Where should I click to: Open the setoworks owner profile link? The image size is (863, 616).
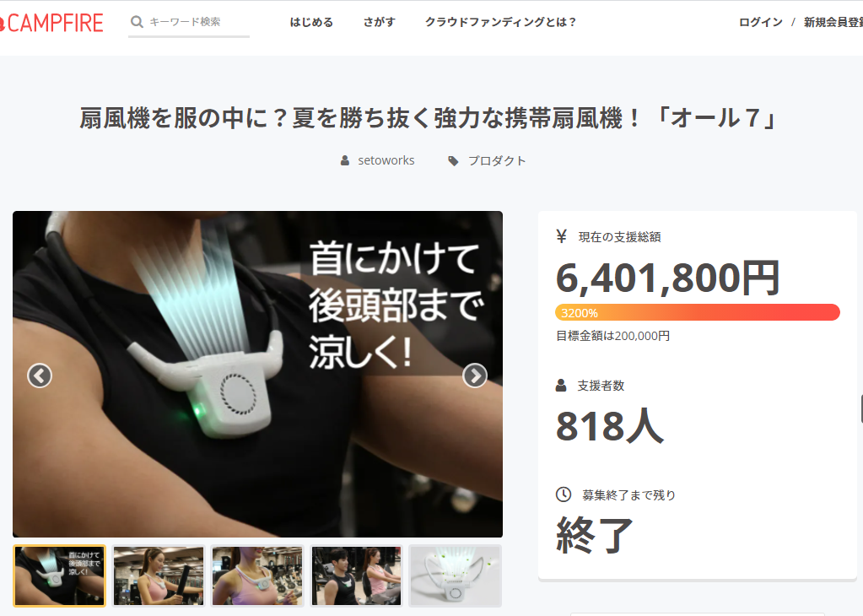pyautogui.click(x=386, y=160)
